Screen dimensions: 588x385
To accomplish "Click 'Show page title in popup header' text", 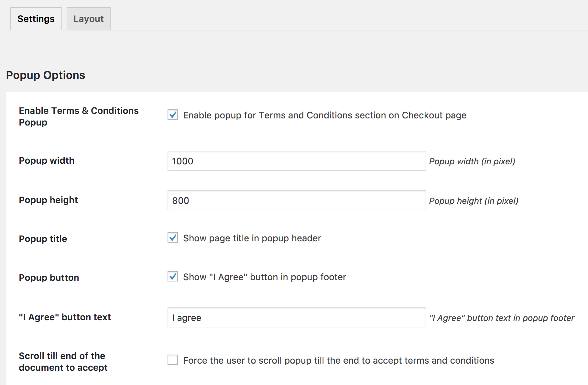I will (252, 238).
